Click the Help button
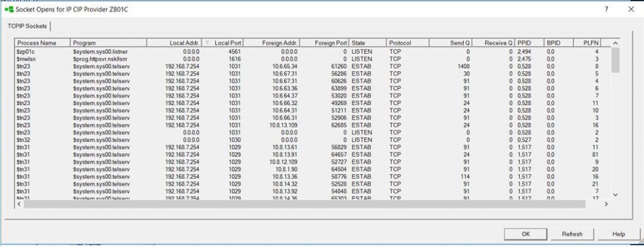The width and height of the screenshot is (644, 247). tap(619, 234)
